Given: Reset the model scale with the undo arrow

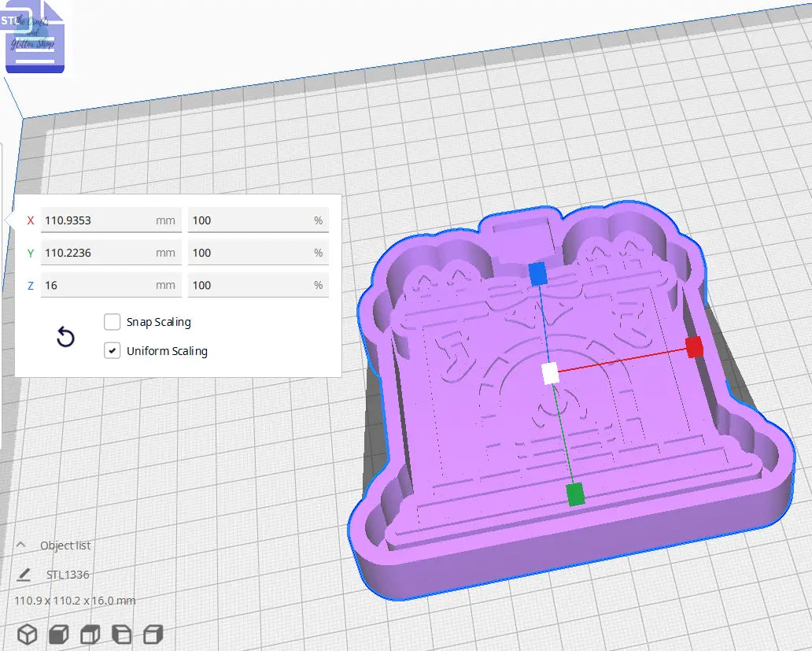Looking at the screenshot, I should (x=66, y=338).
